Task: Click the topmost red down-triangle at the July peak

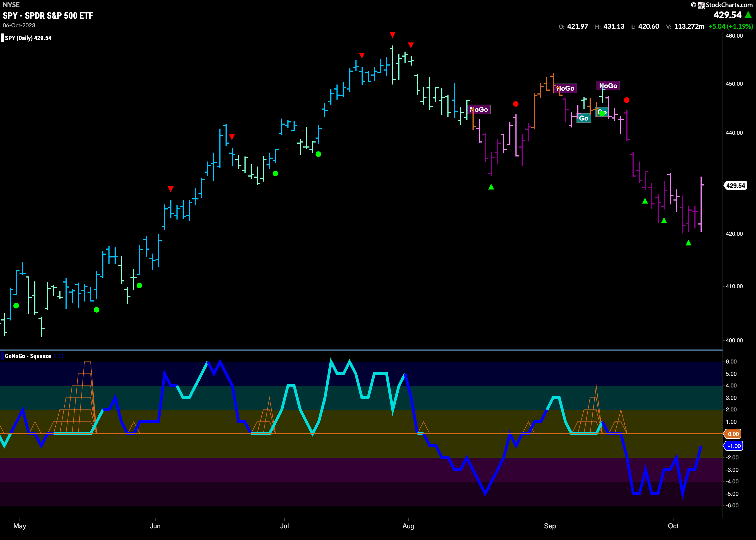Action: pyautogui.click(x=392, y=35)
